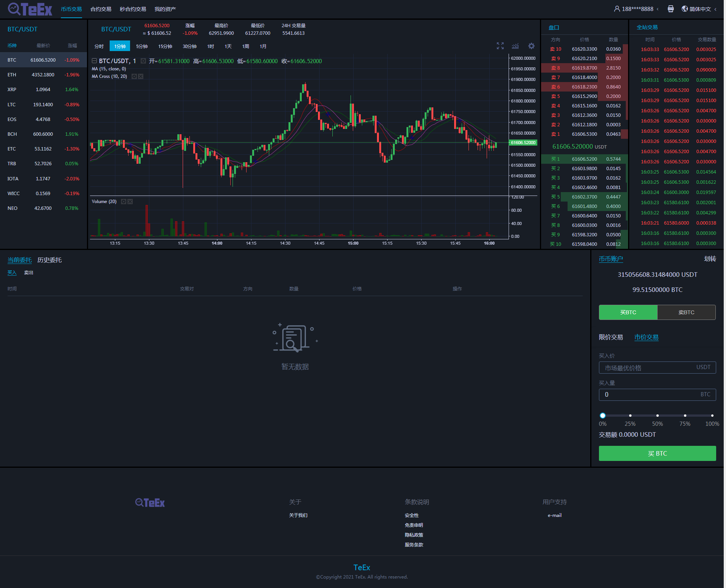This screenshot has width=726, height=588.
Task: Open the 安全性 footer link
Action: click(411, 515)
